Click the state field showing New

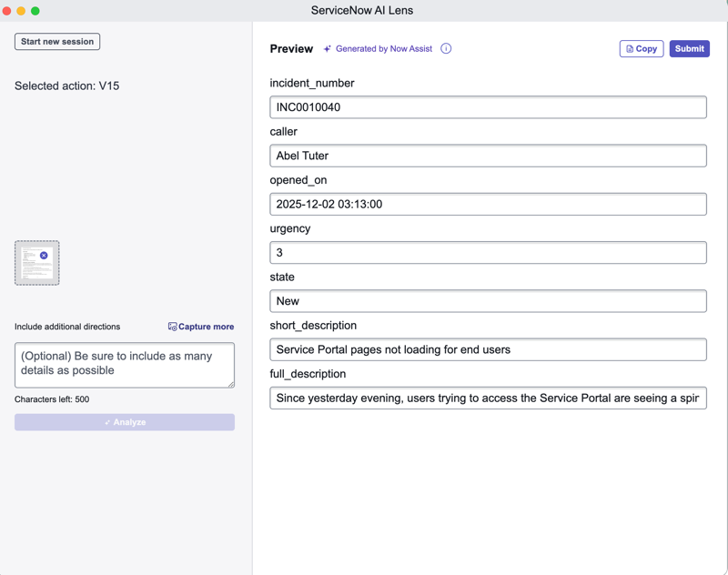(488, 301)
